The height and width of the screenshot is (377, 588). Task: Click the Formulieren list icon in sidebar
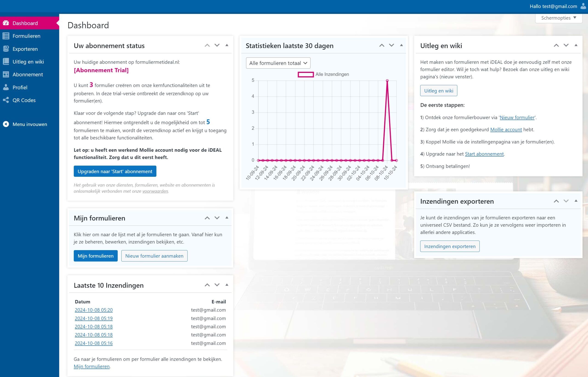pyautogui.click(x=6, y=36)
